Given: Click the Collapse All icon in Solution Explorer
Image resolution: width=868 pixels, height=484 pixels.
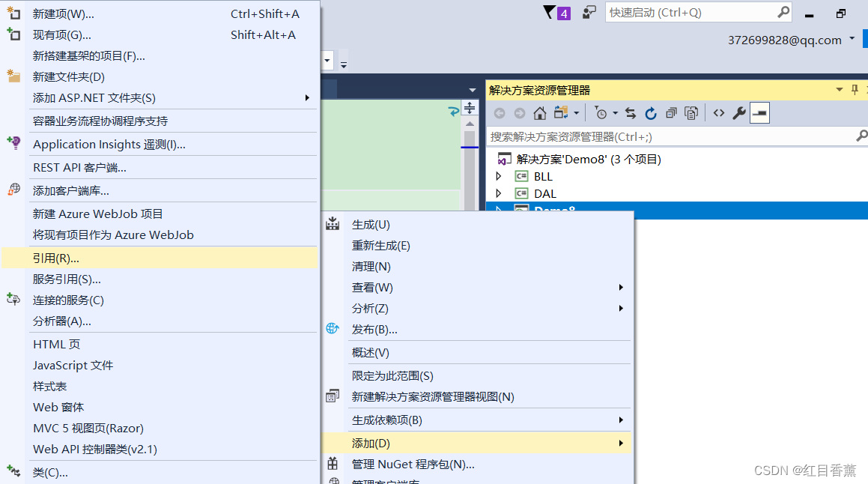Looking at the screenshot, I should [x=672, y=112].
